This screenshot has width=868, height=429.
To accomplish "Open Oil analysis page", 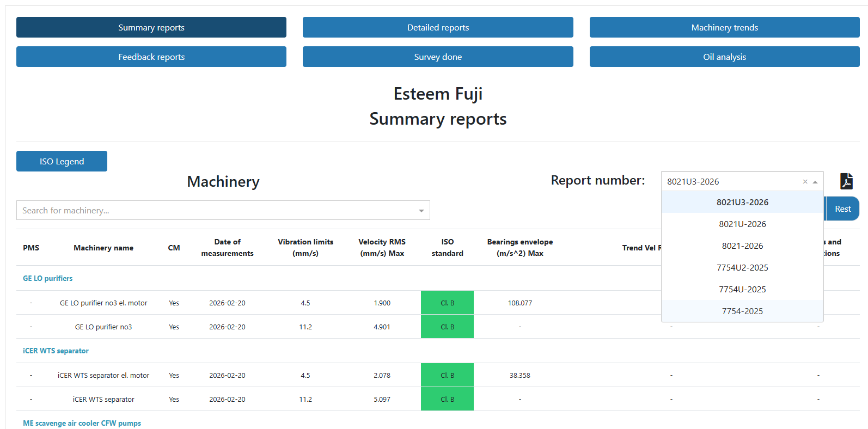I will [724, 57].
